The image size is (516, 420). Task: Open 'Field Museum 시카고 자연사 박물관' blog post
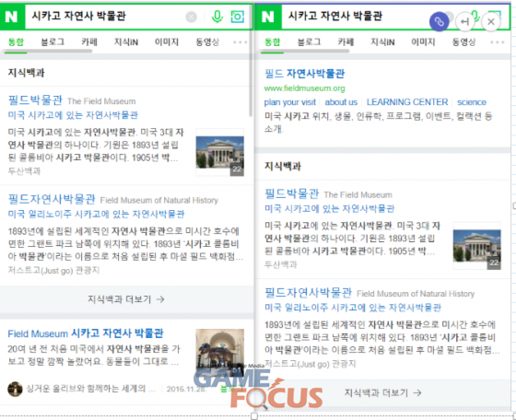point(86,333)
